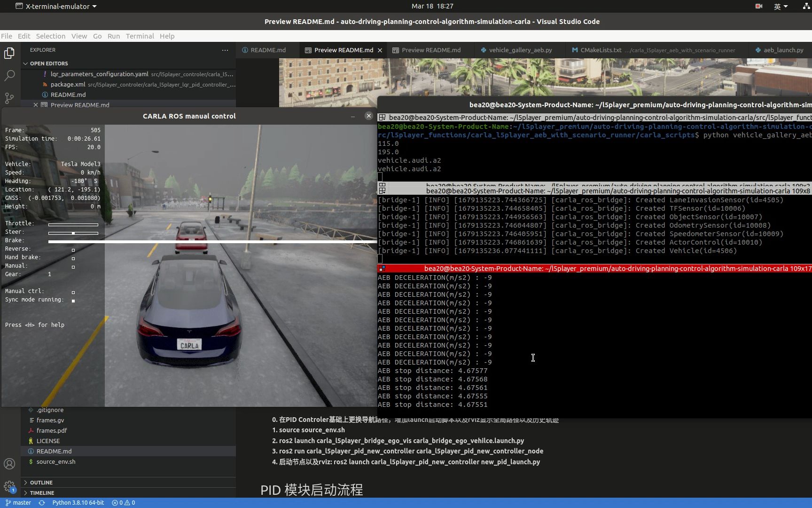Screen dimensions: 812x508
Task: Toggle Sync mode running checkbox in CARLA HUD
Action: click(x=73, y=301)
